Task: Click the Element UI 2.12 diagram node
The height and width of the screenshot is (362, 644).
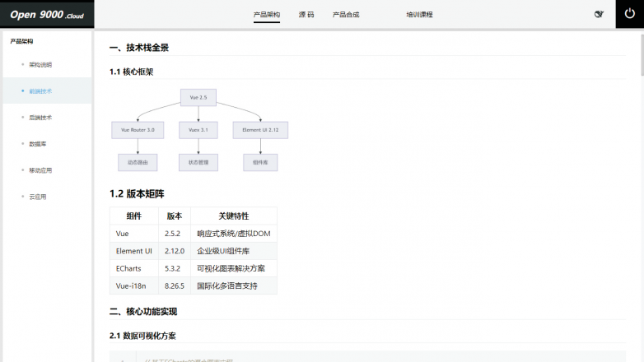Action: pos(260,130)
